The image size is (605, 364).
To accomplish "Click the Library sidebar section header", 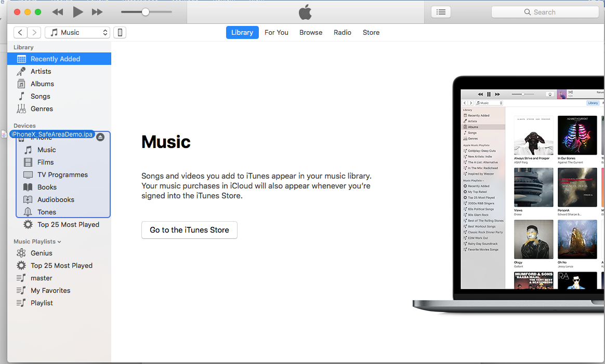I will pos(23,47).
